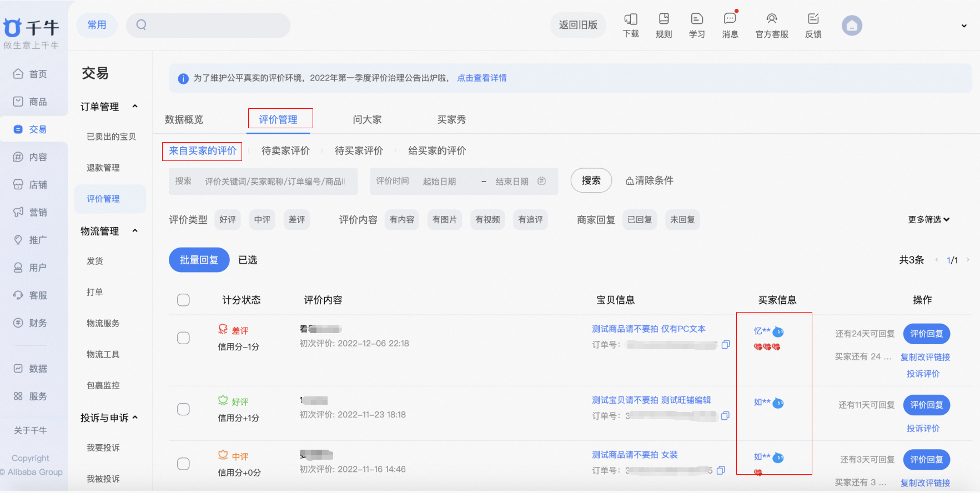The width and height of the screenshot is (980, 493).
Task: Expand the 更多筛选 dropdown
Action: (929, 220)
